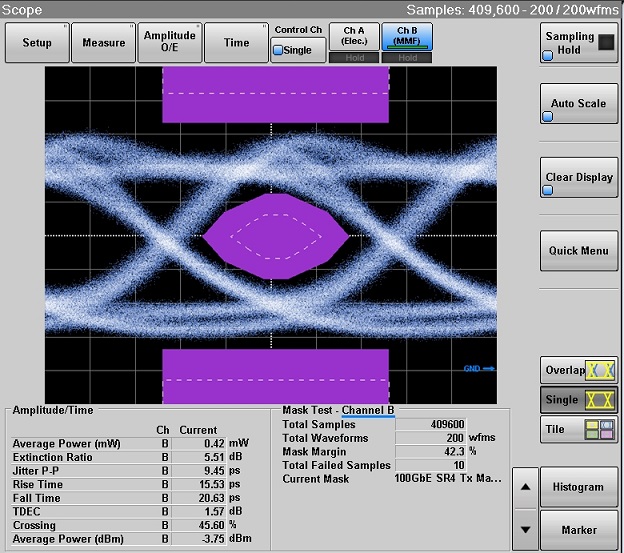Toggle the Auto Scale indicator
624x553 pixels.
pyautogui.click(x=548, y=117)
